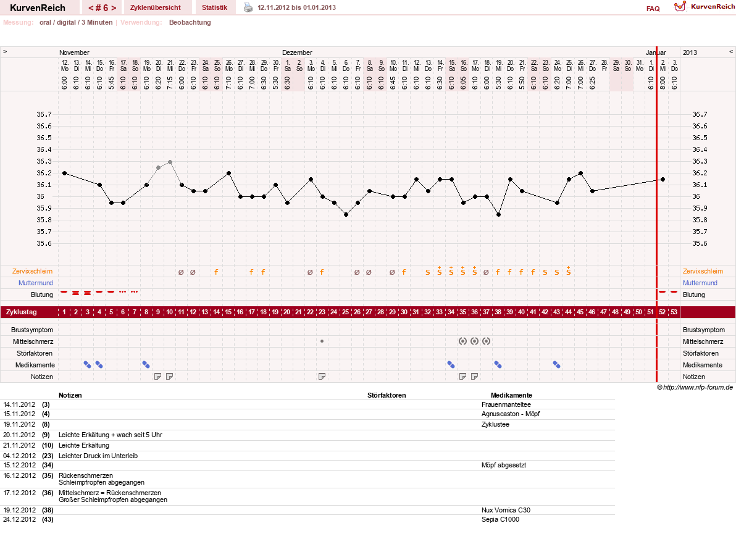The image size is (736, 560).
Task: Click the medication pill icon on cycle day 38
Action: 498,365
